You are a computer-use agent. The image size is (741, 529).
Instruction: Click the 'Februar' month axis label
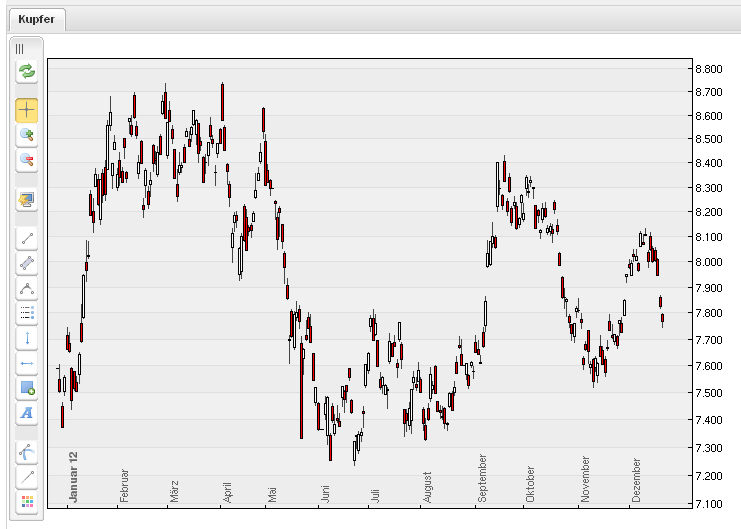point(124,486)
